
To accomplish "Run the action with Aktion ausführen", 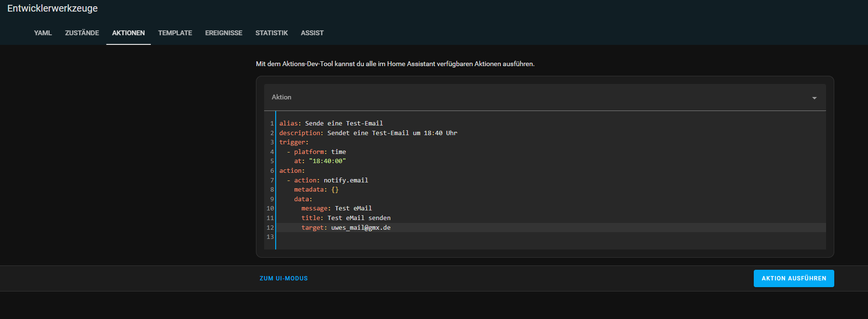I will click(x=793, y=278).
